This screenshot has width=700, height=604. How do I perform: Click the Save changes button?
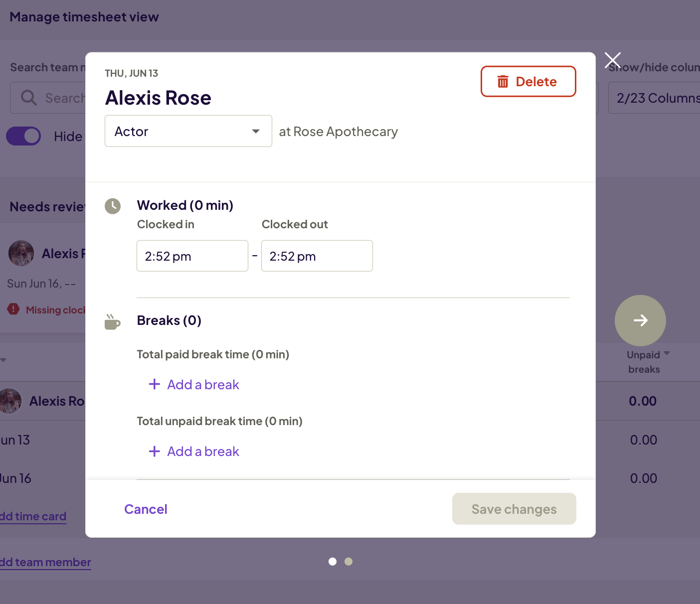tap(514, 509)
